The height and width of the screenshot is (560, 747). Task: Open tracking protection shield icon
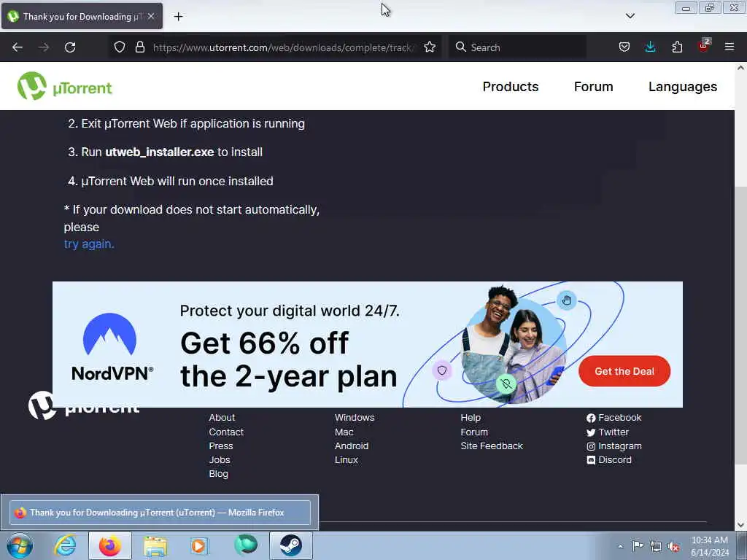pos(120,47)
